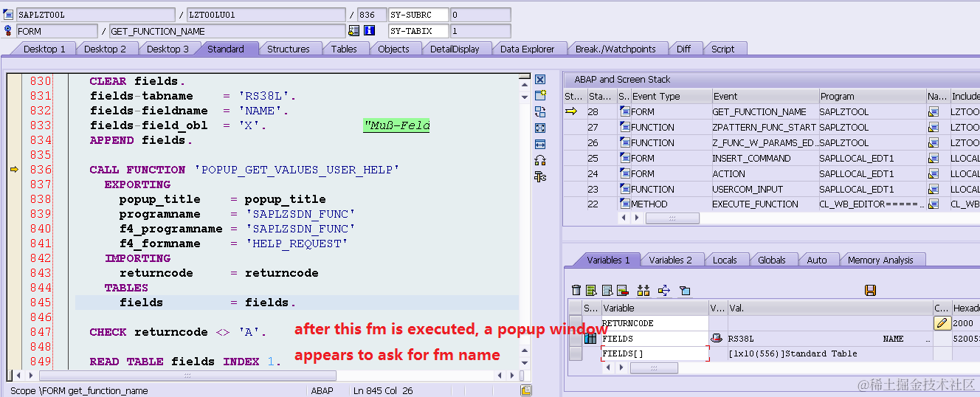The height and width of the screenshot is (397, 980).
Task: Click the blue arrow tree icon in Variables toolbar
Action: (x=663, y=291)
